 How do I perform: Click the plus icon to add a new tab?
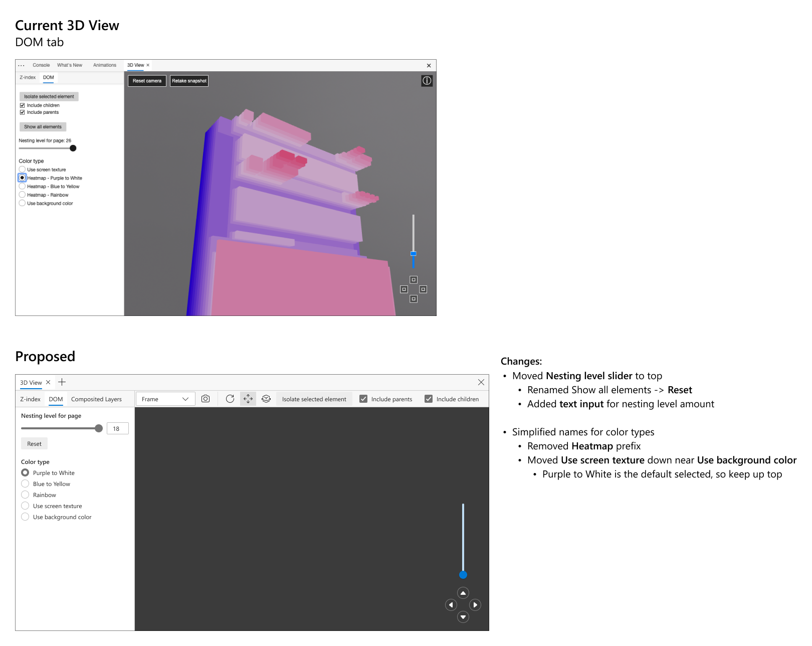click(x=62, y=382)
